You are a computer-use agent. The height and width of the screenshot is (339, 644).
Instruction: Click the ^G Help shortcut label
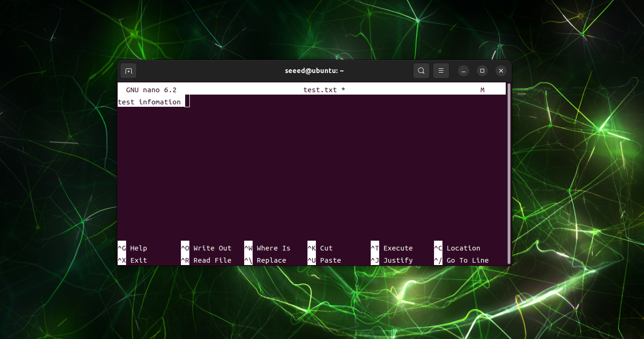pos(132,248)
